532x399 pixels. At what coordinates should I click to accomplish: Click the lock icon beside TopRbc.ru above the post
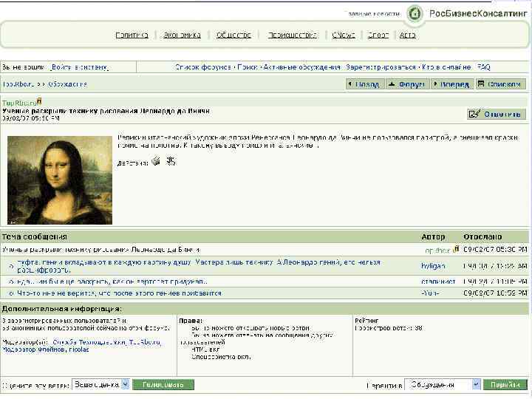click(39, 101)
